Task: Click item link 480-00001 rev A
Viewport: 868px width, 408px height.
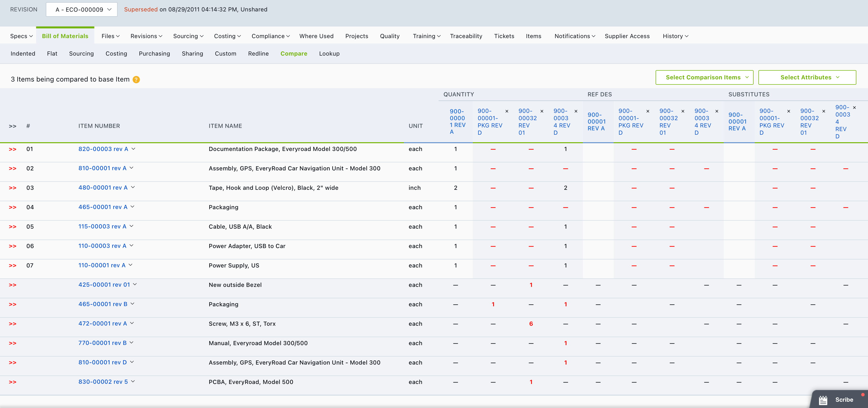Action: [x=102, y=188]
